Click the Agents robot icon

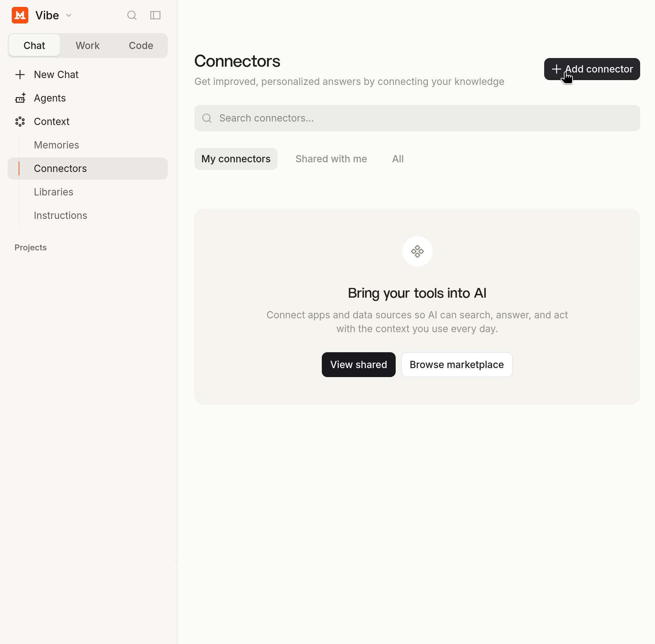[20, 98]
